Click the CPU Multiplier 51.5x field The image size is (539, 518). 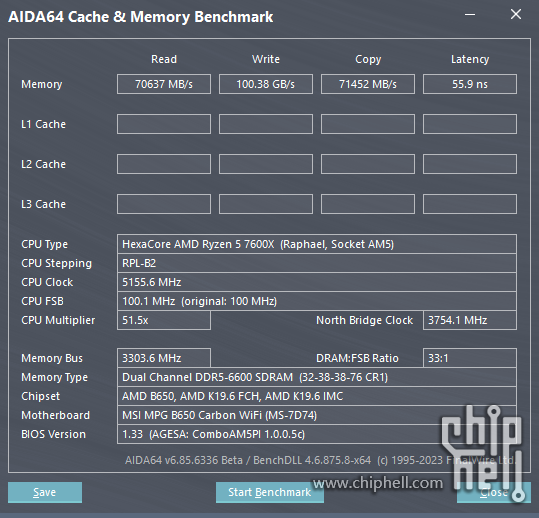[x=164, y=320]
